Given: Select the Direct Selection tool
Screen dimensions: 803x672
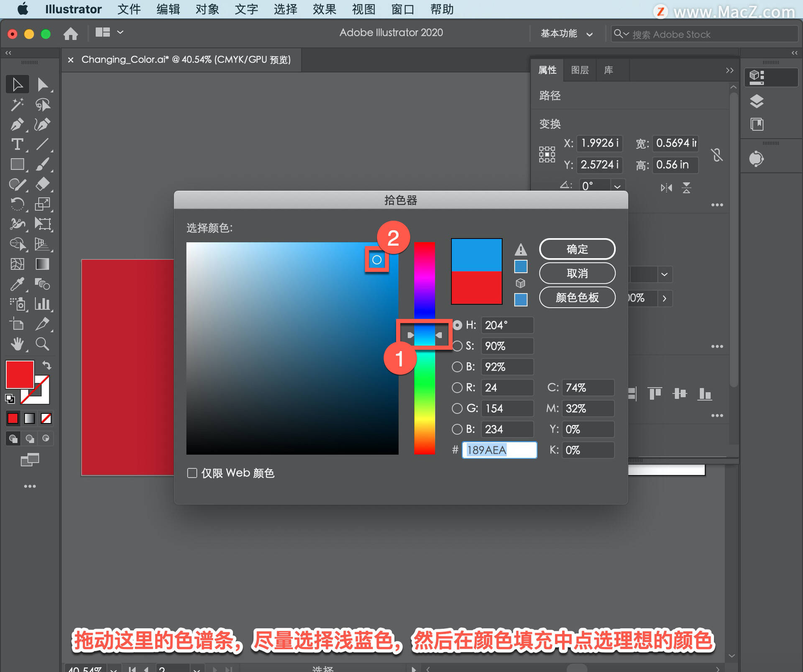Looking at the screenshot, I should 42,84.
